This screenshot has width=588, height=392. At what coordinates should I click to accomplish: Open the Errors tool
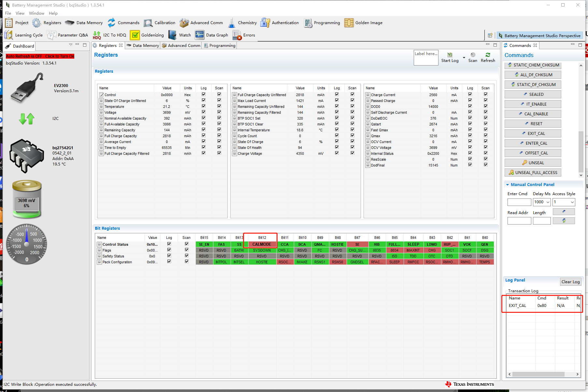click(237, 35)
